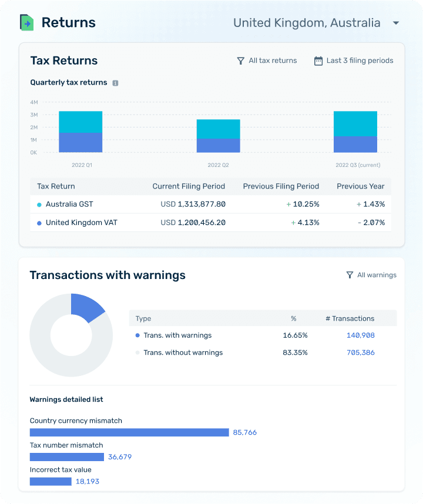Image resolution: width=423 pixels, height=504 pixels.
Task: Click the All warnings filter icon
Action: pos(350,275)
